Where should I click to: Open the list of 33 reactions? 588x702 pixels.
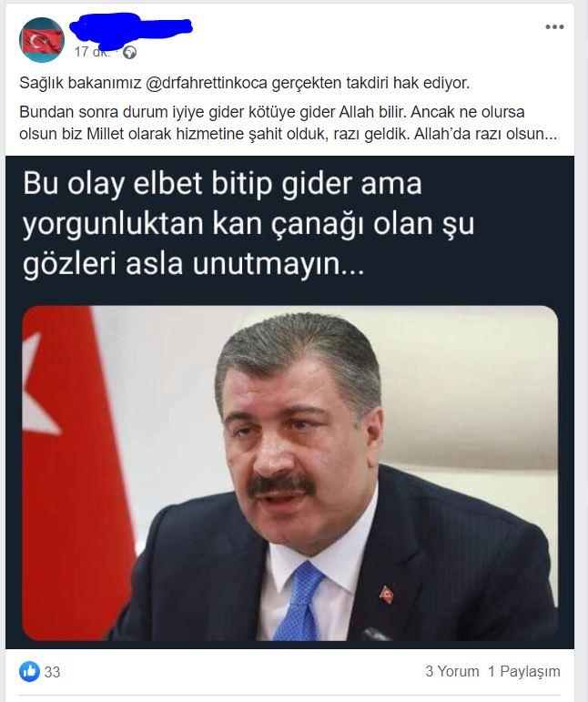click(x=52, y=672)
